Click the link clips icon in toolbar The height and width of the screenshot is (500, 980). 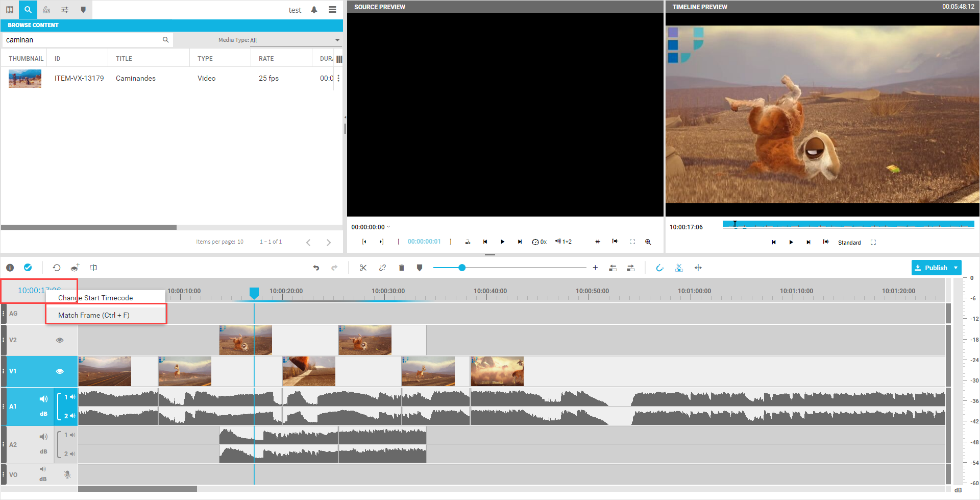tap(382, 268)
